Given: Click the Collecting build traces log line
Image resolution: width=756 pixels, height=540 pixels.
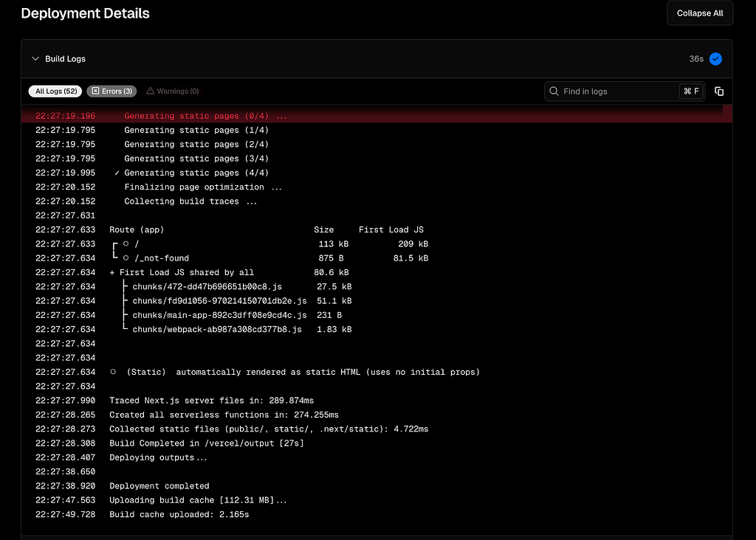Looking at the screenshot, I should click(377, 201).
